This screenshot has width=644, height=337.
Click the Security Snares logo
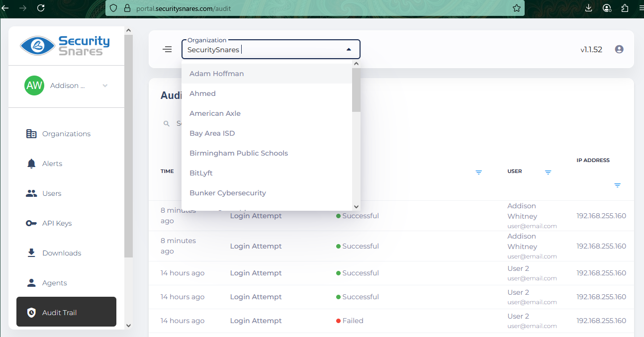65,46
